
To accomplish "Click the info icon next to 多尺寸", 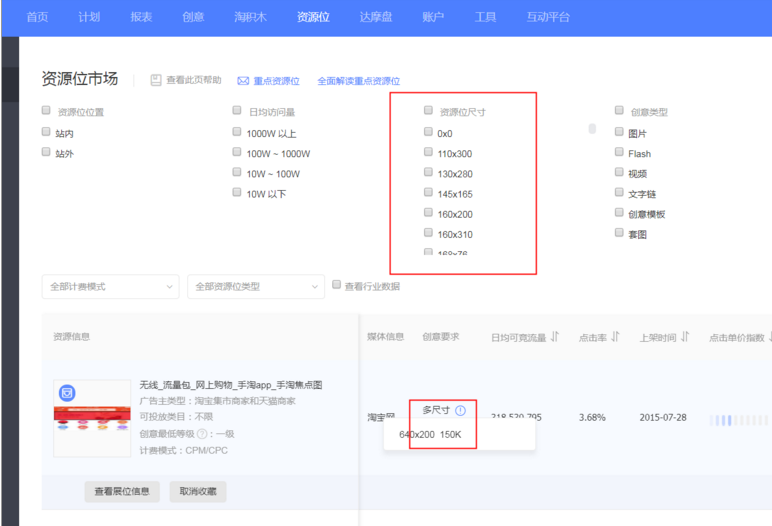I will pyautogui.click(x=460, y=410).
